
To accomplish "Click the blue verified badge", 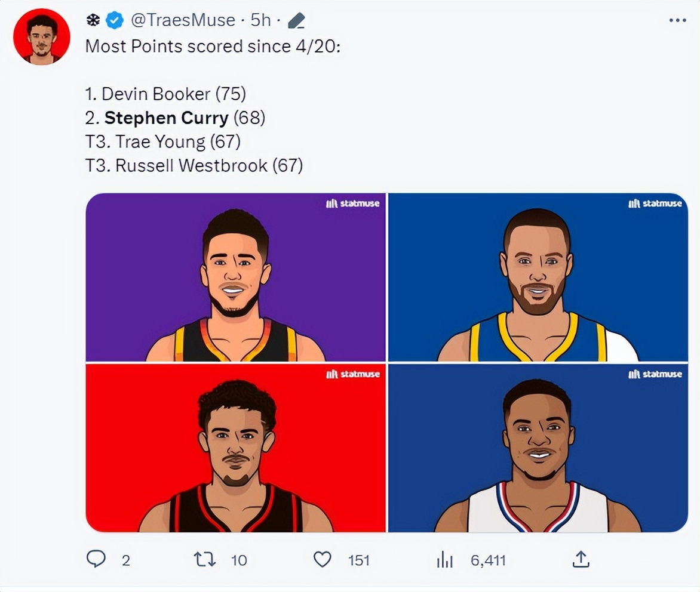I will (x=115, y=20).
